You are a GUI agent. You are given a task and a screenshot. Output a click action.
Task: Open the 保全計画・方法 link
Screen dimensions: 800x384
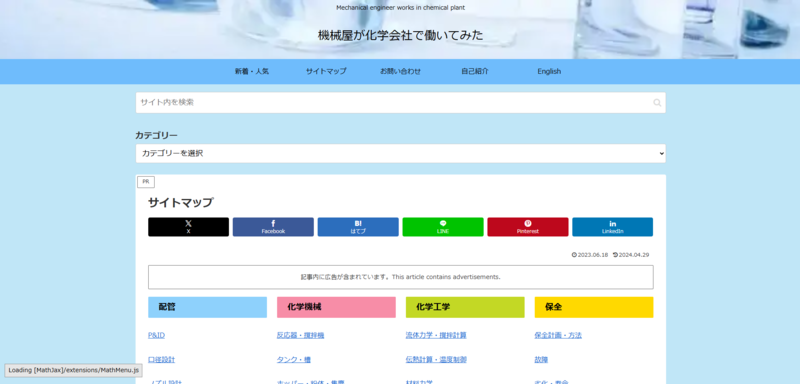[558, 336]
